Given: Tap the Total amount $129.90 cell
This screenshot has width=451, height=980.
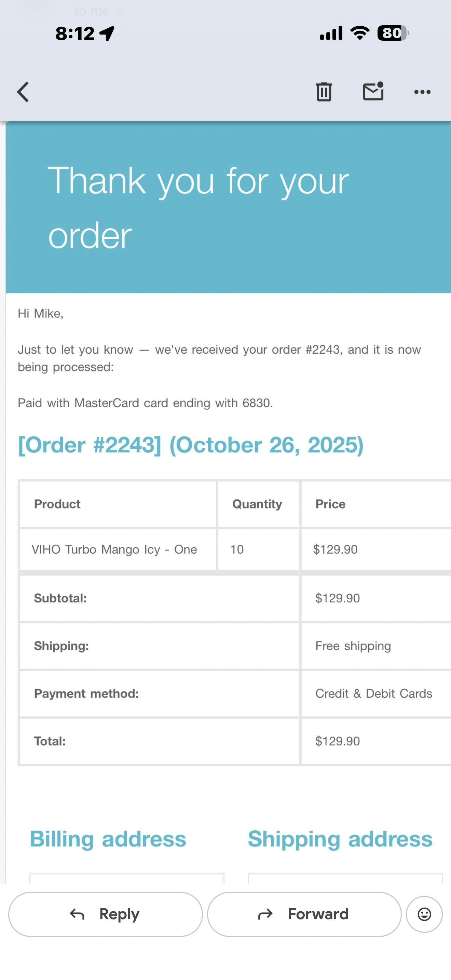Looking at the screenshot, I should coord(337,741).
